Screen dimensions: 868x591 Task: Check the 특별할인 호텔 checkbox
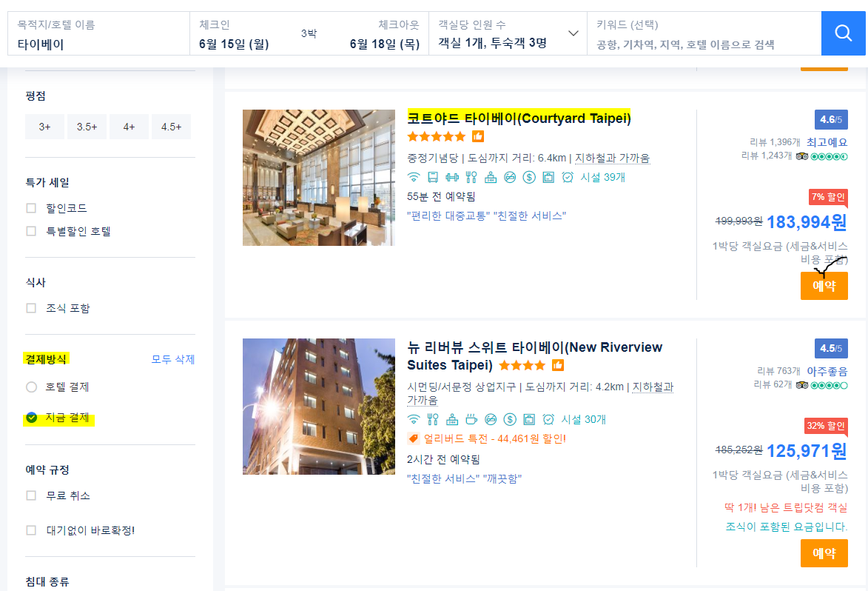tap(31, 231)
